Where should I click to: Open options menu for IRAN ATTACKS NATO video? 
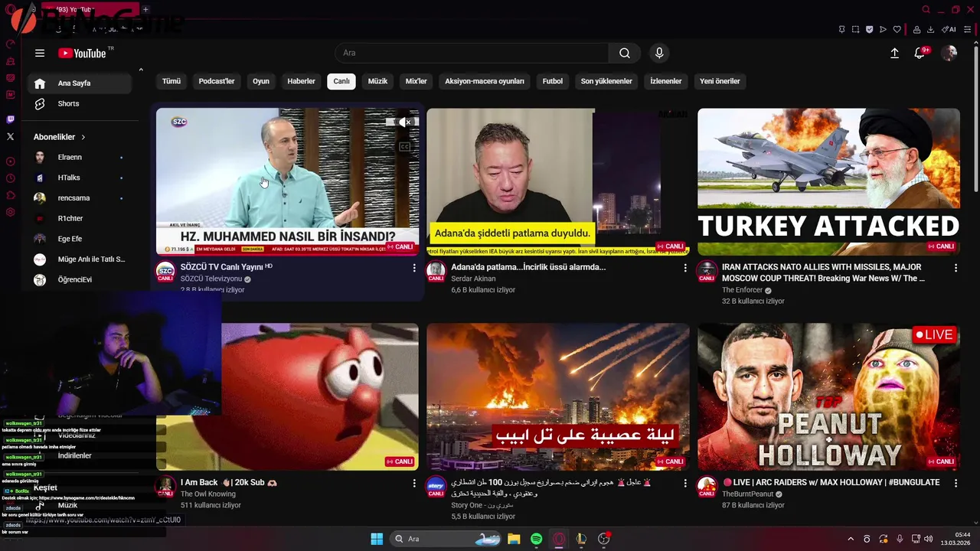tap(955, 268)
